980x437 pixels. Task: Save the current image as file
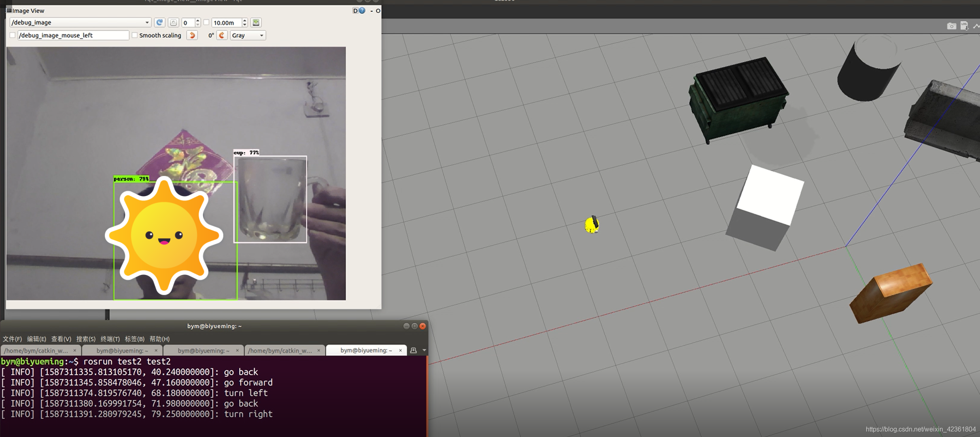[256, 23]
